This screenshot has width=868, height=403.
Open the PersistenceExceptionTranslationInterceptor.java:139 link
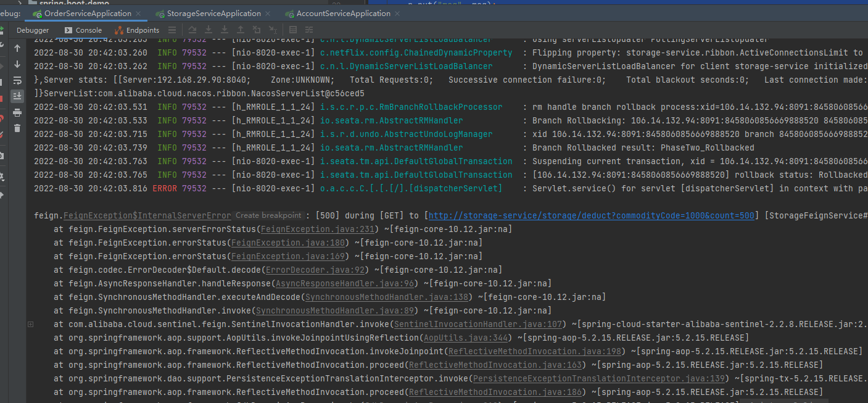pyautogui.click(x=598, y=378)
